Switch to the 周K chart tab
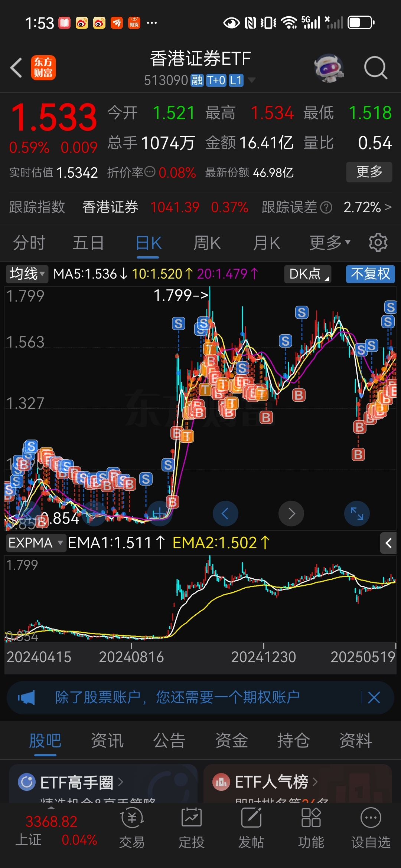 tap(207, 243)
